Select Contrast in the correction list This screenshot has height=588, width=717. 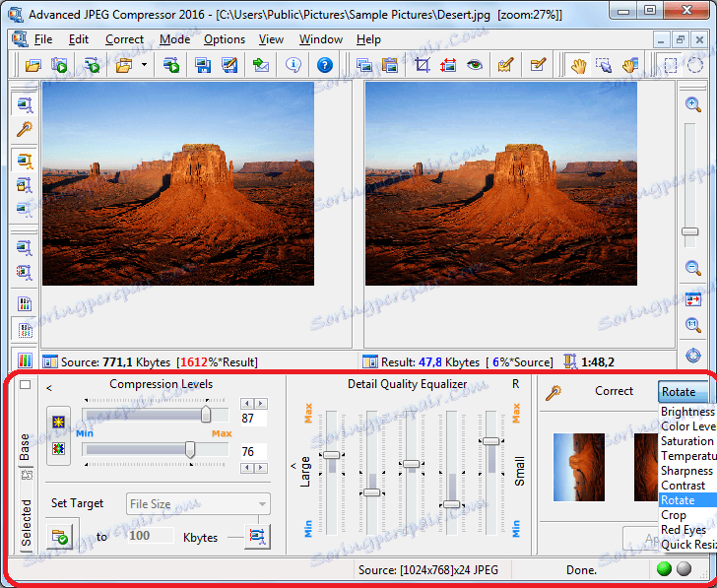coord(684,486)
